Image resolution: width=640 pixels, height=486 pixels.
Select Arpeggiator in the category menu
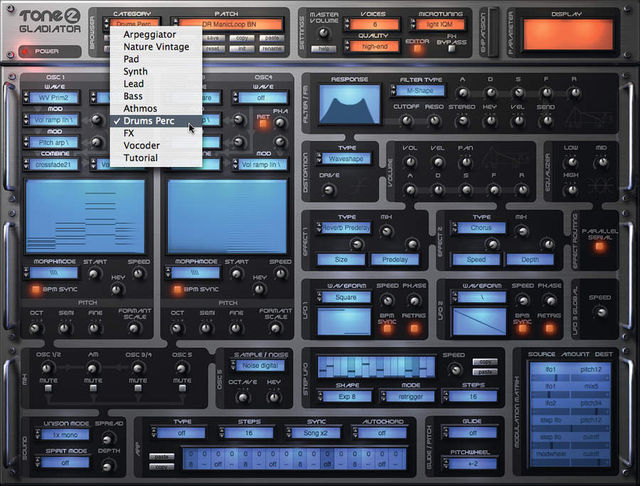[x=156, y=35]
